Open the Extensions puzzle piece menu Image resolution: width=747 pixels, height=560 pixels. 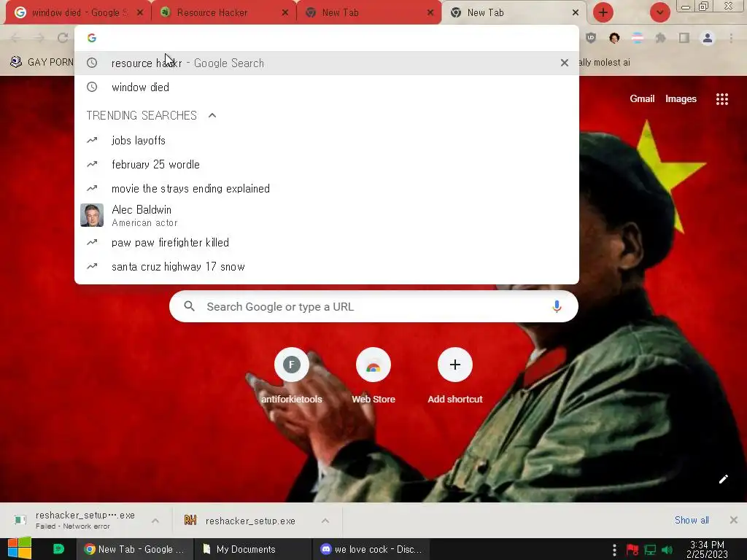click(x=661, y=38)
